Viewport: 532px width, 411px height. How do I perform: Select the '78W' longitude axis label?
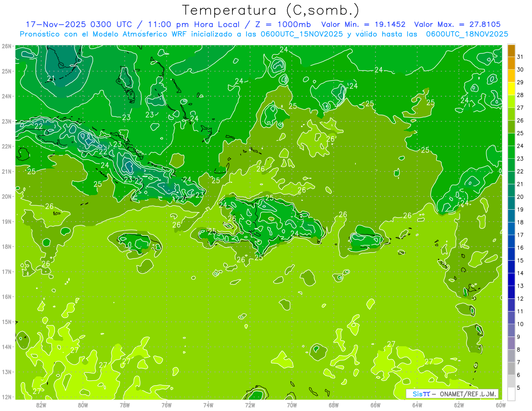125,405
